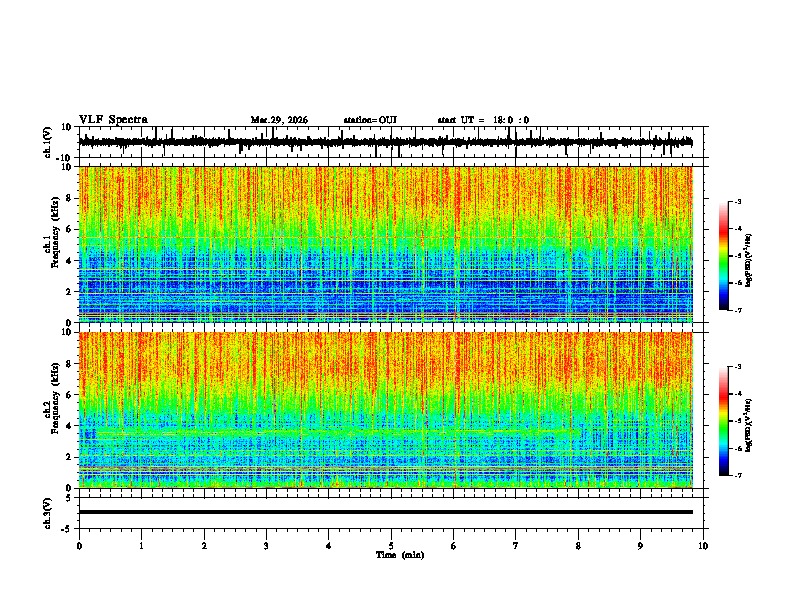The image size is (792, 612).
Task: Click the ch.1 voltage waveform trace
Action: click(x=386, y=142)
